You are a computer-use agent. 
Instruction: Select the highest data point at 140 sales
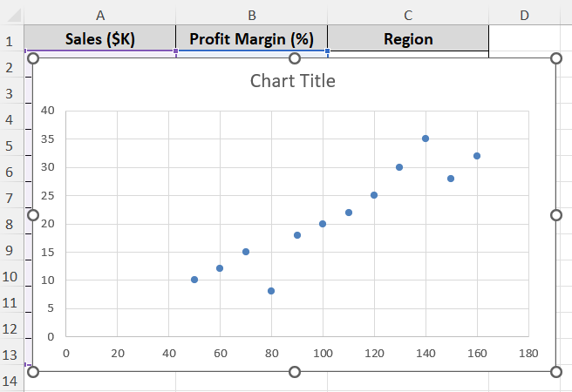[x=426, y=139]
